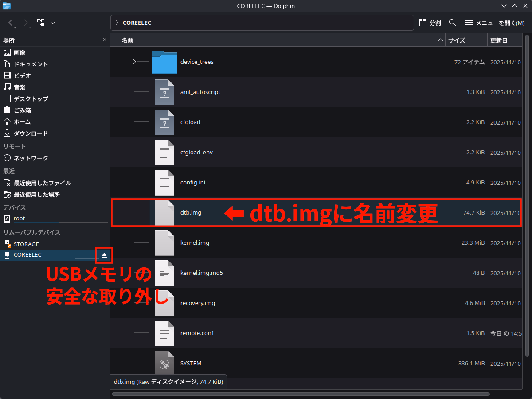532x399 pixels.
Task: Open the view mode dropdown arrow
Action: coord(53,23)
